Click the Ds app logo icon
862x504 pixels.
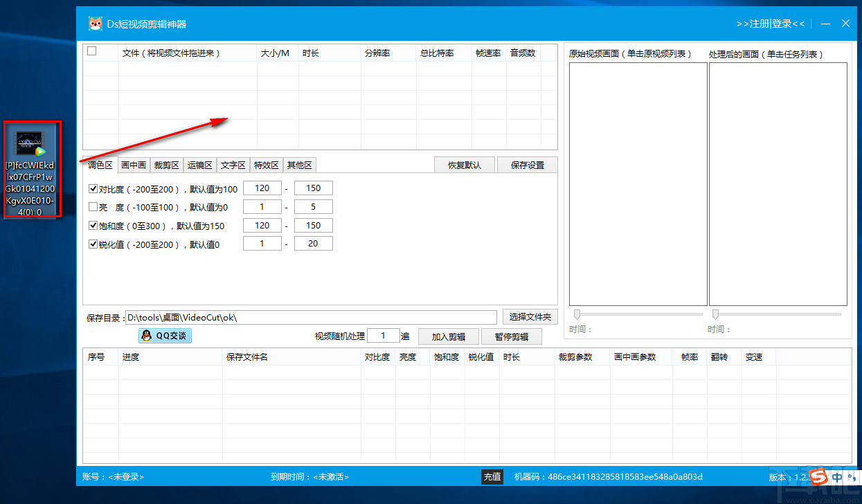click(x=95, y=24)
